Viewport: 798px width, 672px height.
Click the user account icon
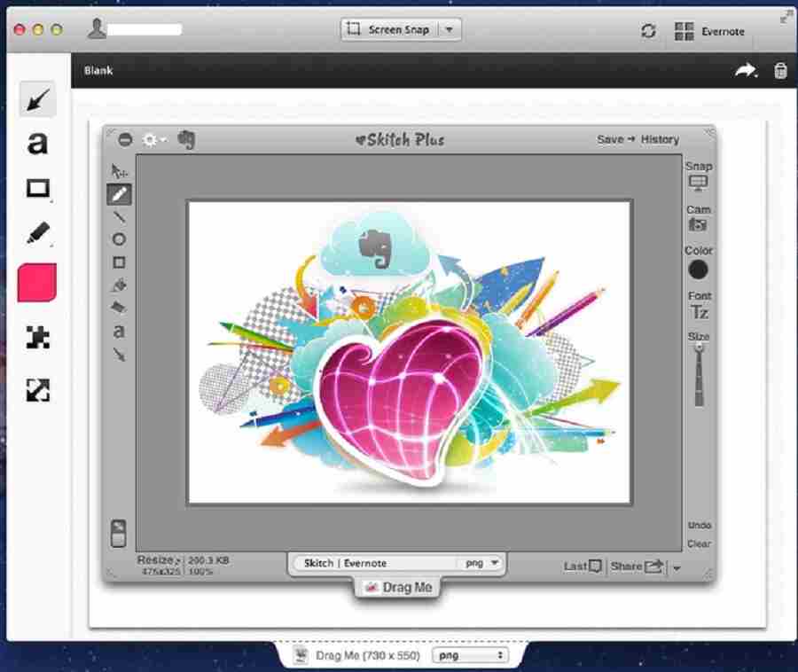click(96, 28)
